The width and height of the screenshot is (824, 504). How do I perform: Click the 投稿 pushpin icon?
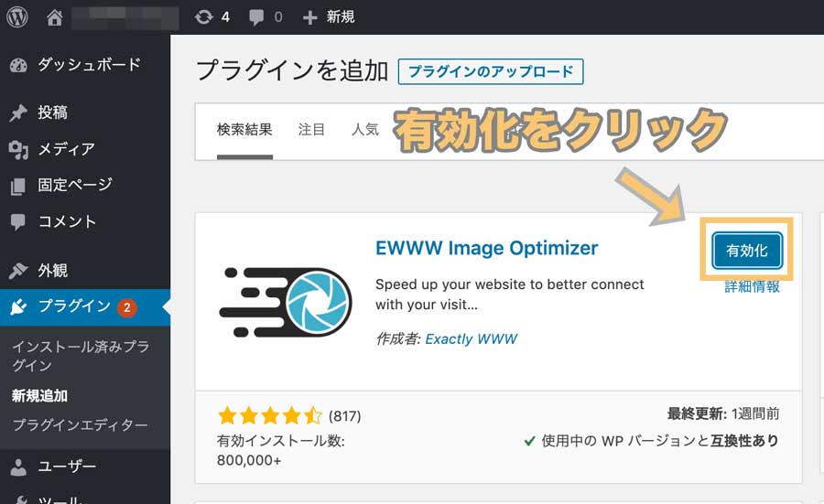click(x=18, y=113)
